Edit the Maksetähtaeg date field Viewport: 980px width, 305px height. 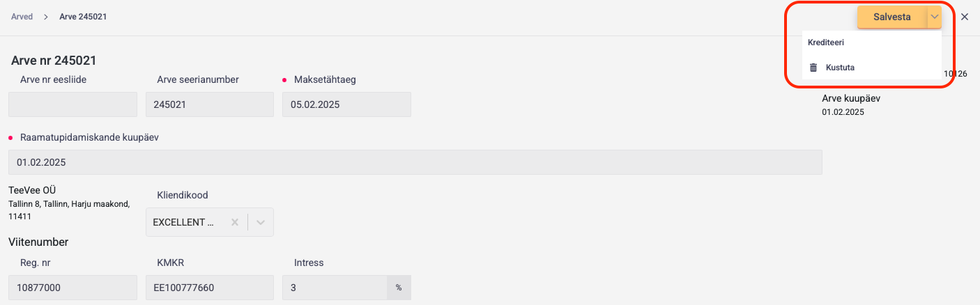346,104
